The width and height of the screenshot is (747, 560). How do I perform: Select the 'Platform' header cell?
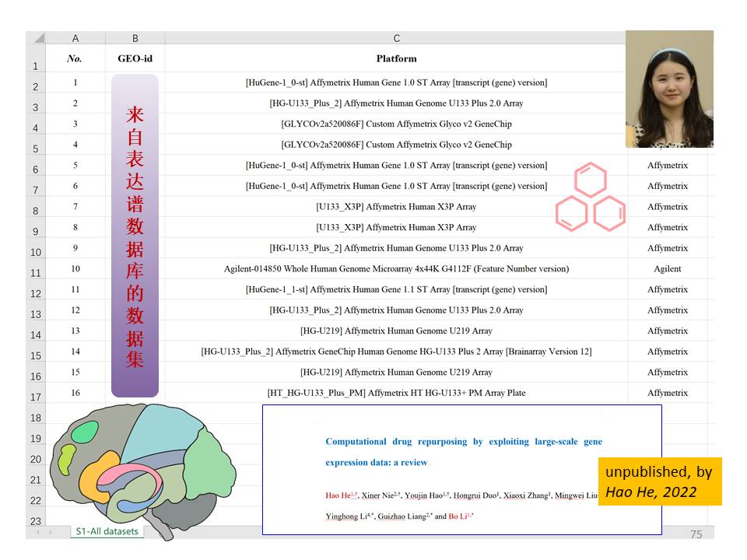point(396,58)
